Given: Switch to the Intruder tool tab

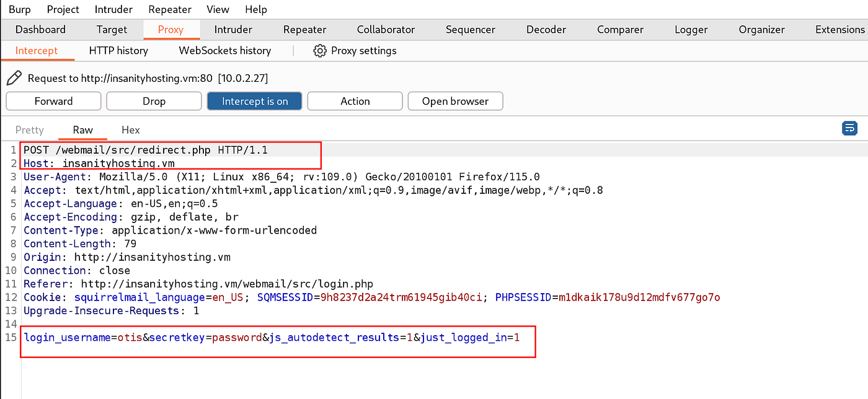Looking at the screenshot, I should point(233,29).
